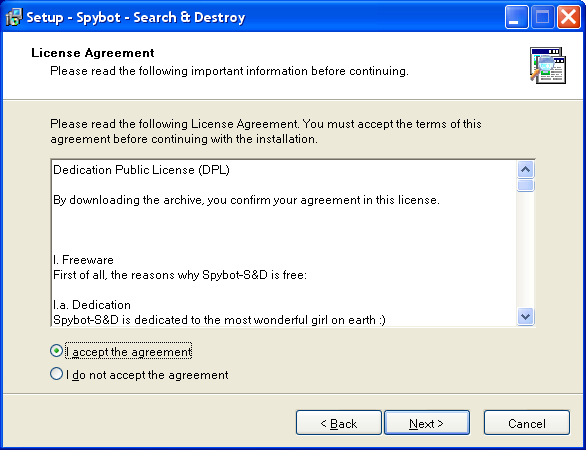Image resolution: width=586 pixels, height=450 pixels.
Task: Click the 'License Agreement' header title
Action: pyautogui.click(x=93, y=53)
